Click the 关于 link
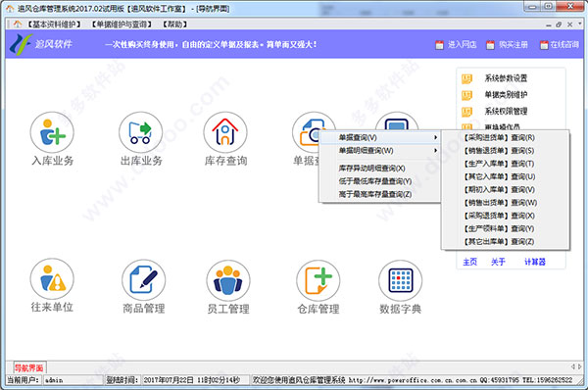The image size is (588, 390). [498, 262]
